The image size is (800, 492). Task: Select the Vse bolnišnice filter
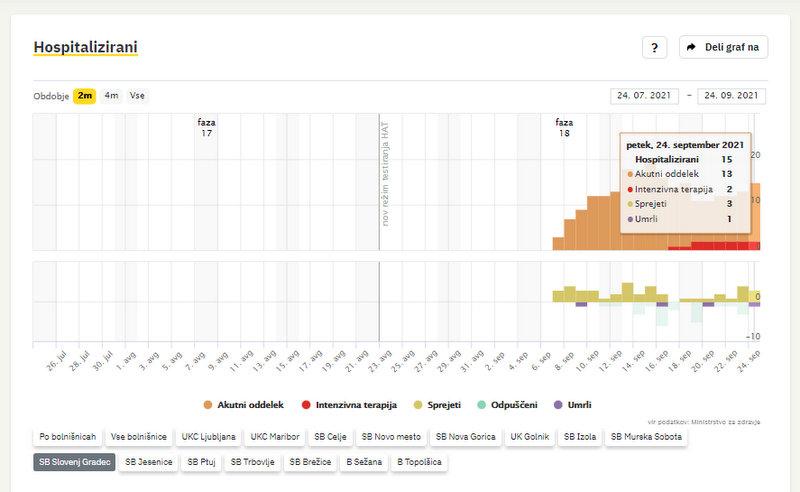(x=139, y=437)
